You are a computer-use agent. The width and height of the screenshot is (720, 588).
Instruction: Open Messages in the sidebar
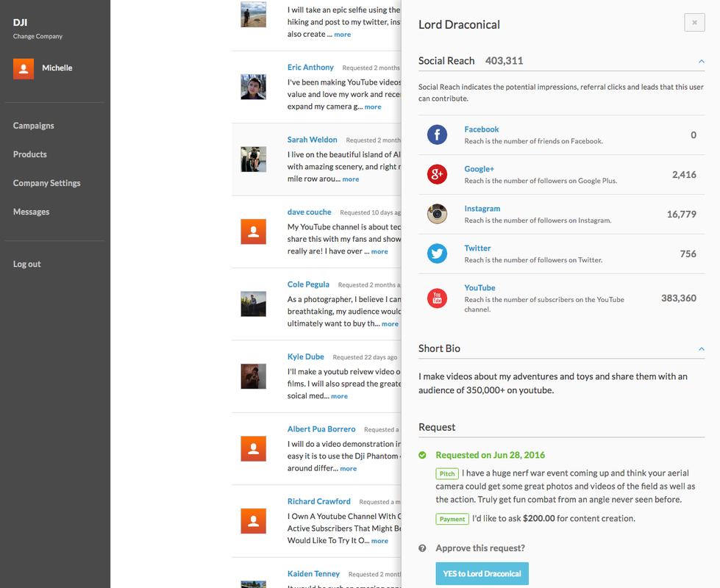point(31,212)
